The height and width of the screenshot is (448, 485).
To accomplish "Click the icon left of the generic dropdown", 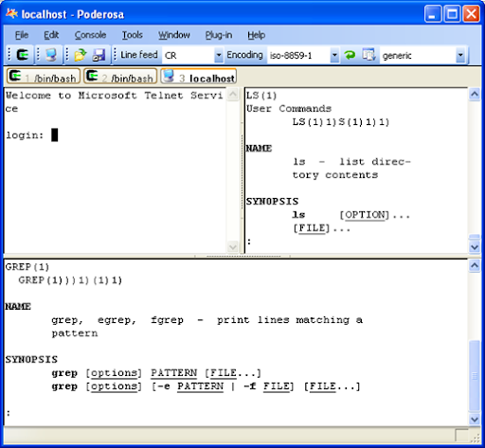I will click(x=368, y=55).
